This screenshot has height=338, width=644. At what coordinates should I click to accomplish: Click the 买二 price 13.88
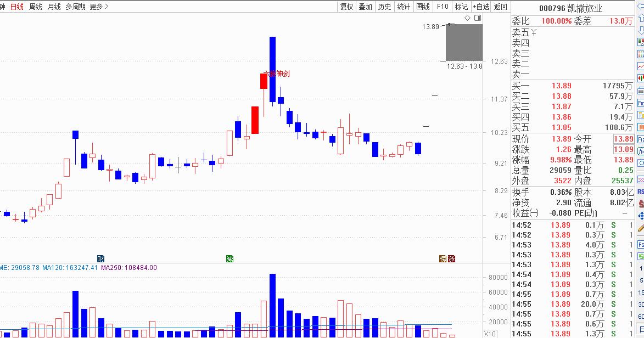(x=562, y=96)
